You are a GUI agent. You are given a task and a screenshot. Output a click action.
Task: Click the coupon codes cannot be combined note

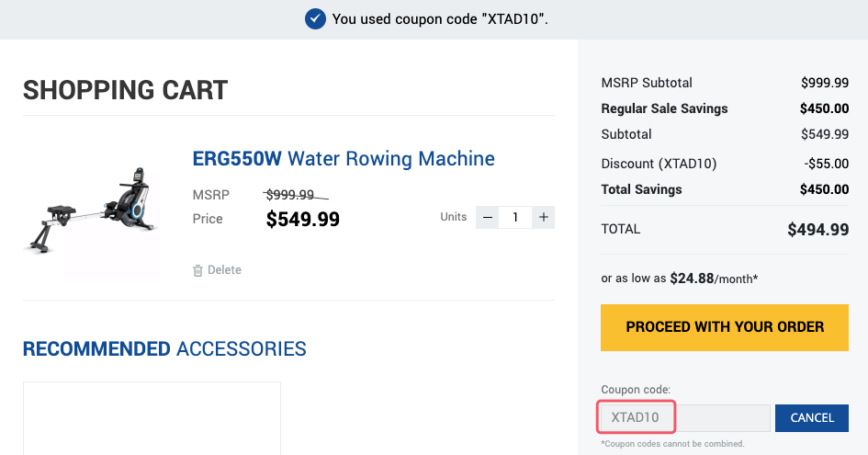672,444
